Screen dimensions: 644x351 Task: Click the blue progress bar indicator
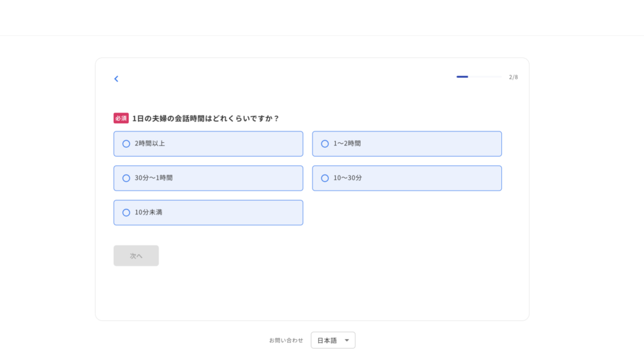[x=462, y=77]
